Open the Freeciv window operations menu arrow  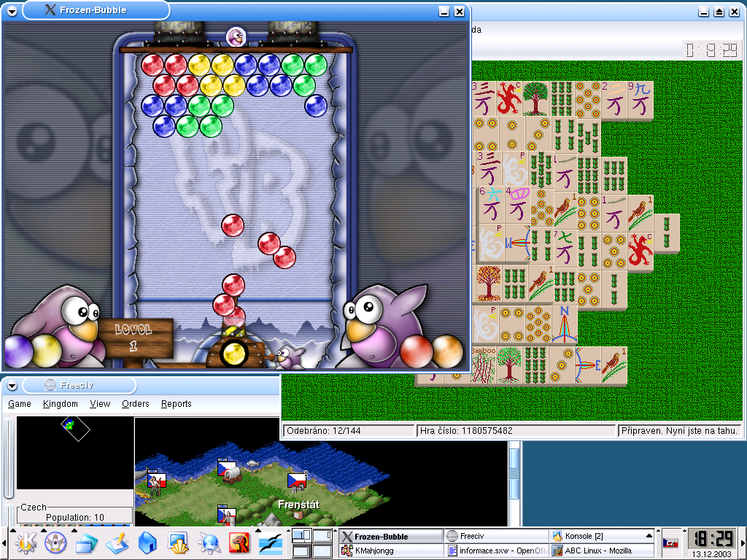[x=12, y=385]
